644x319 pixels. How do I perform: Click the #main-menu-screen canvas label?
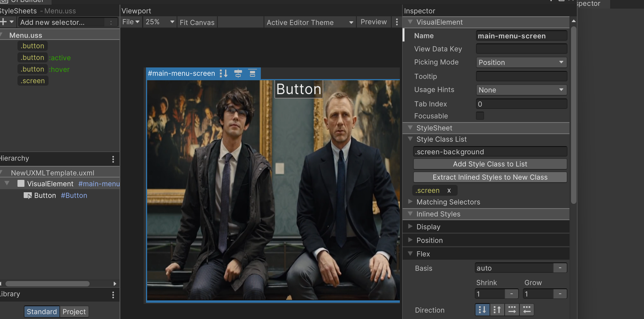click(181, 73)
